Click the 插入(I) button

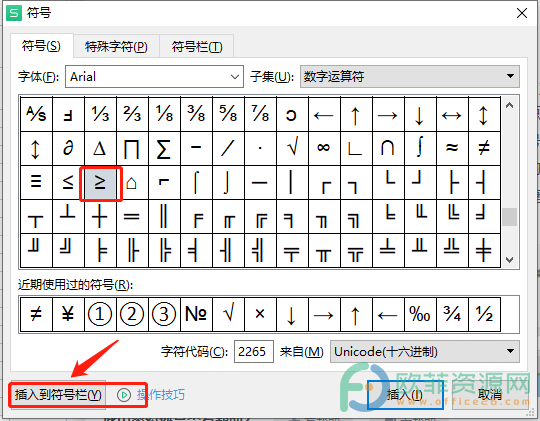pyautogui.click(x=405, y=395)
